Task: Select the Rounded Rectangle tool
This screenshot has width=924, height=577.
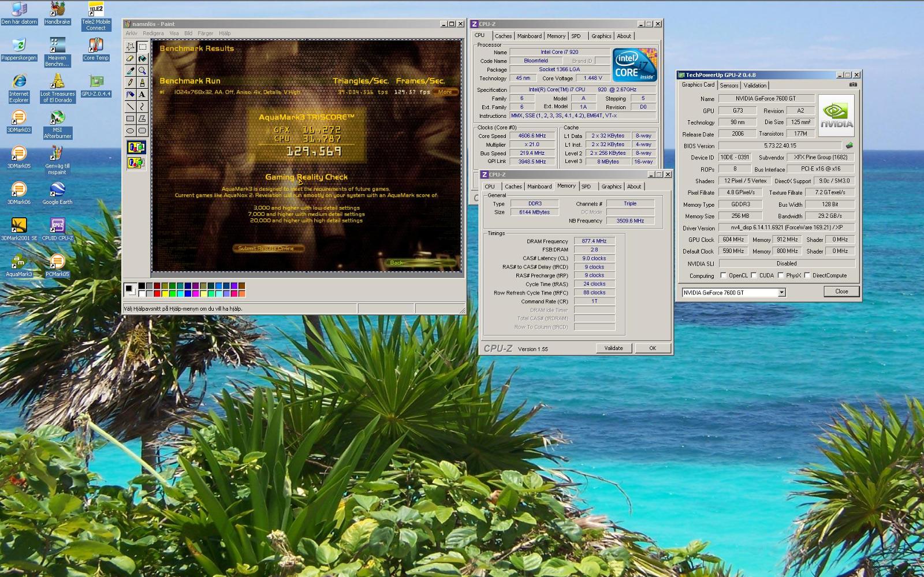Action: point(142,131)
